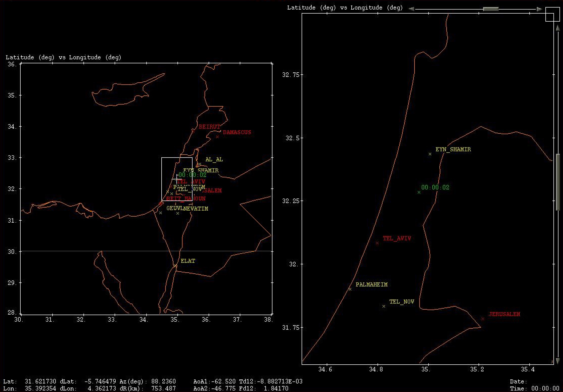Click the horizontal scrollbar thumb
This screenshot has height=392, width=563.
click(x=491, y=9)
